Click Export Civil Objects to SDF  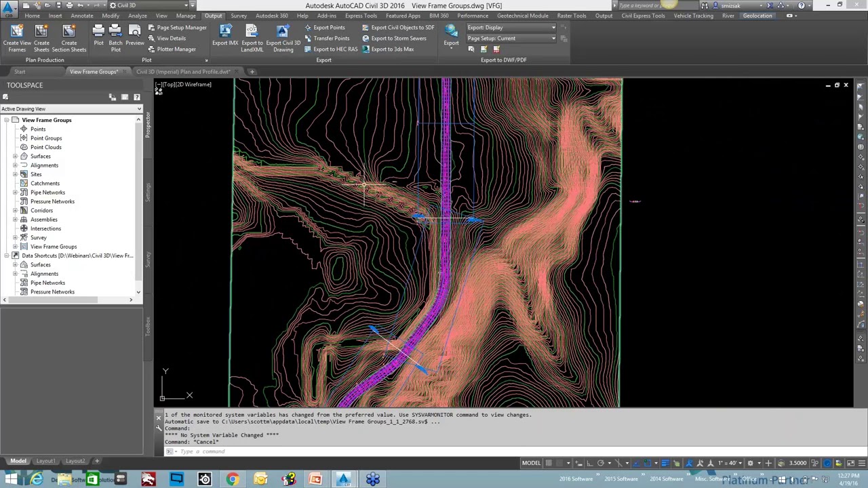coord(398,28)
